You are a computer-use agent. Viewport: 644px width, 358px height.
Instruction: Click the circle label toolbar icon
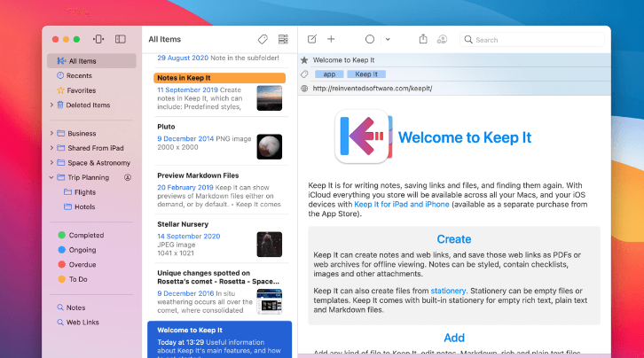[370, 40]
